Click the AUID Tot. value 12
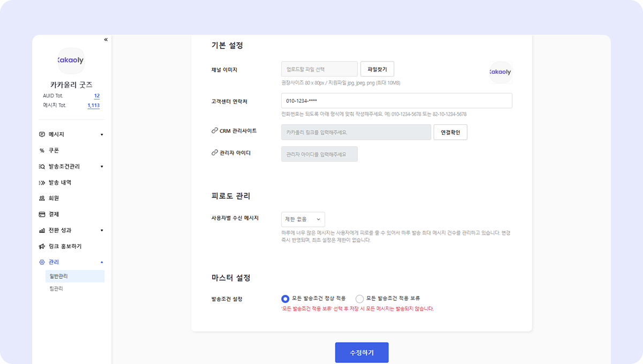643x364 pixels. [97, 96]
